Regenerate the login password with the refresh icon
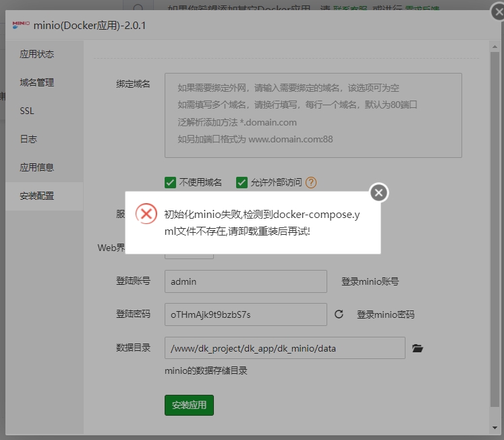504x440 pixels. [x=339, y=314]
